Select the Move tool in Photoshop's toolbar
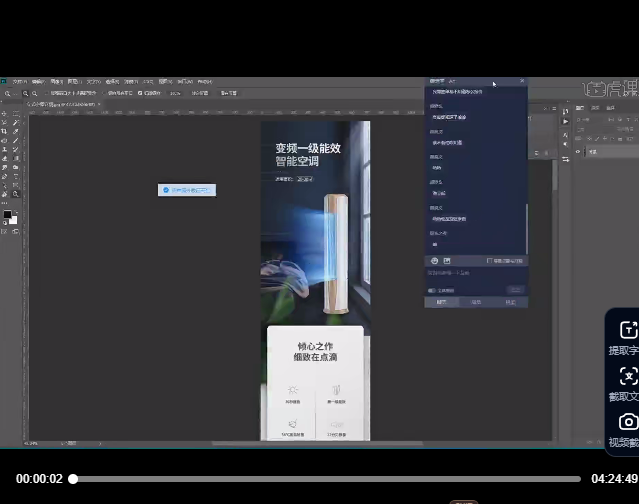This screenshot has width=639, height=504. pyautogui.click(x=5, y=113)
